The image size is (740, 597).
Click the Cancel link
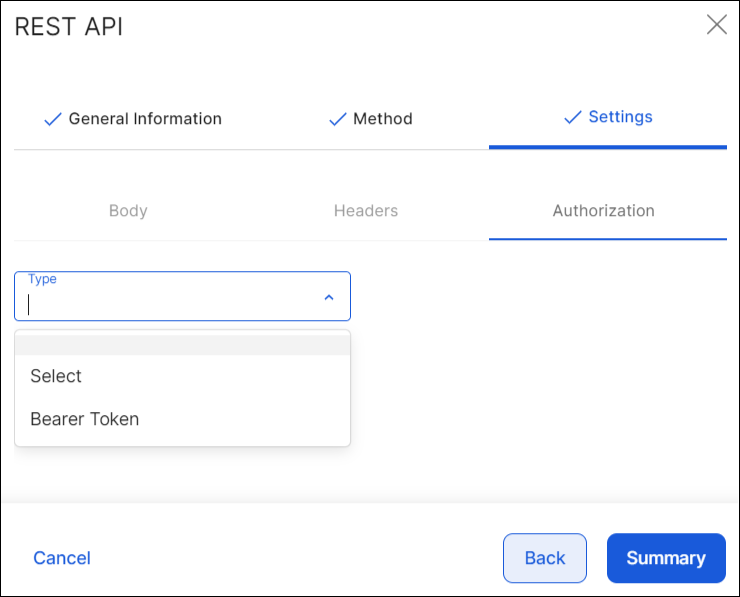[62, 558]
